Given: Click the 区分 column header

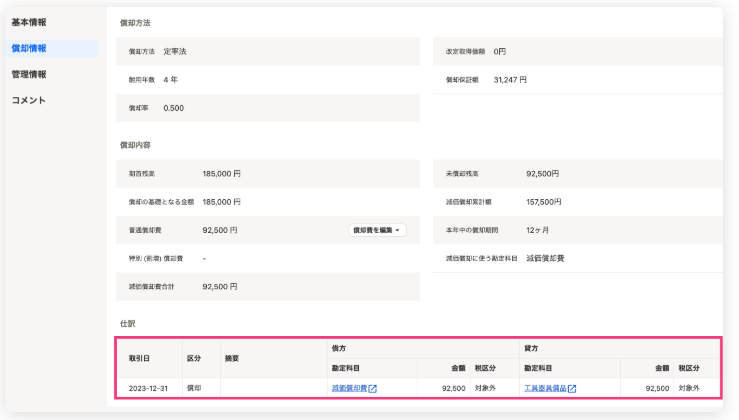Looking at the screenshot, I should point(194,358).
